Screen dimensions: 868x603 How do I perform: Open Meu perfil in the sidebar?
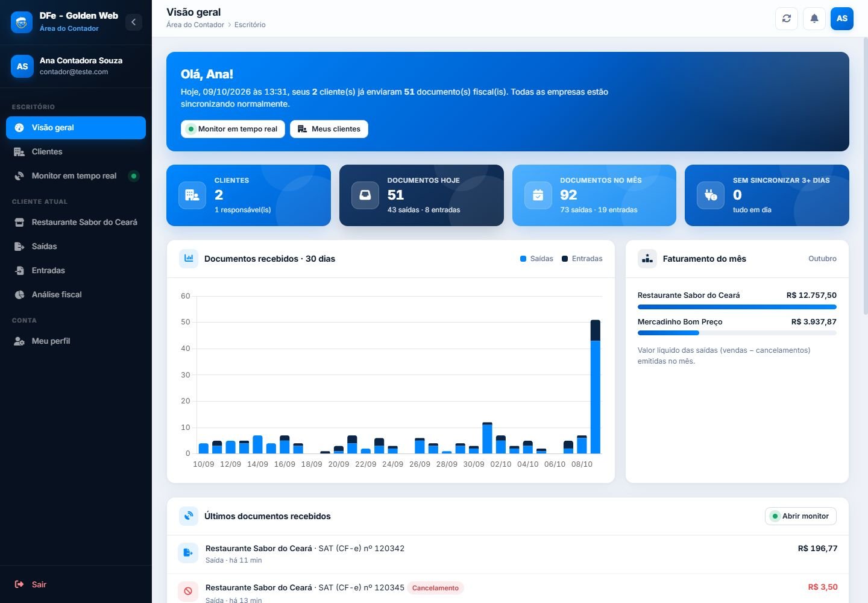pos(76,341)
